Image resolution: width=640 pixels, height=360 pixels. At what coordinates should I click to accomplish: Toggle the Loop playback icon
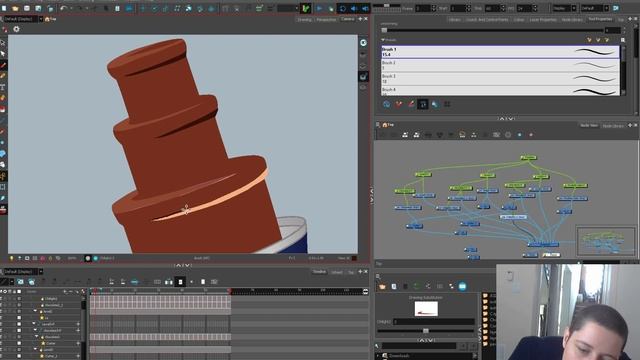pos(342,8)
